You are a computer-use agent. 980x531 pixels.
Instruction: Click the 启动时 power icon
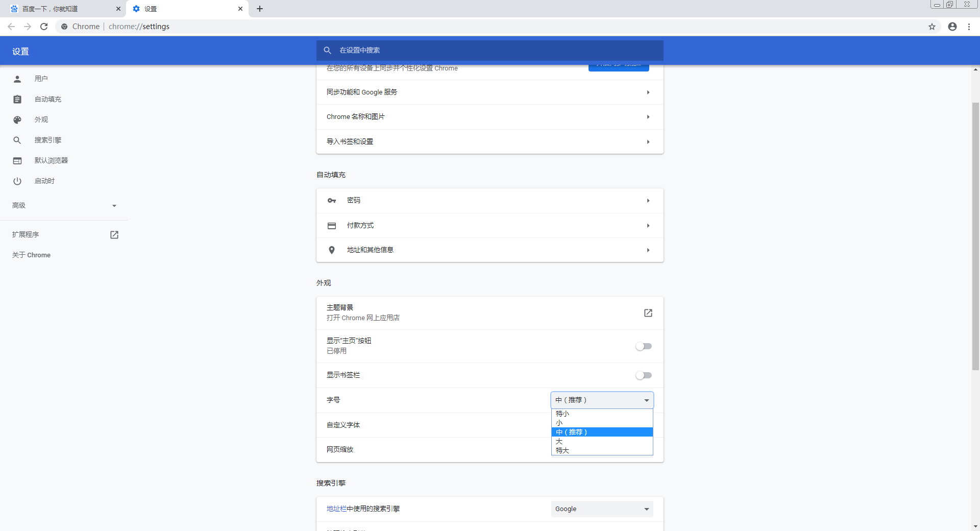[17, 181]
